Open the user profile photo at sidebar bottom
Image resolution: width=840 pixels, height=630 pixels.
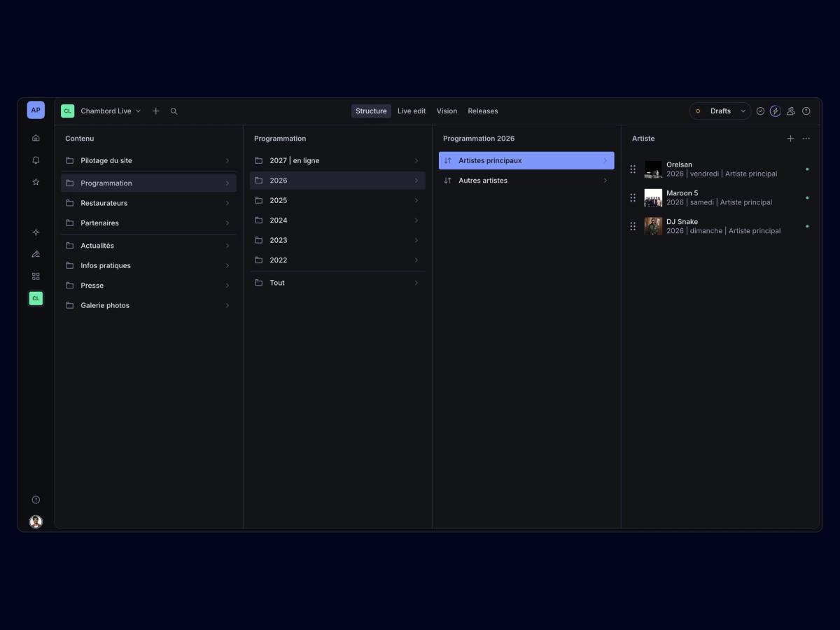pos(36,521)
